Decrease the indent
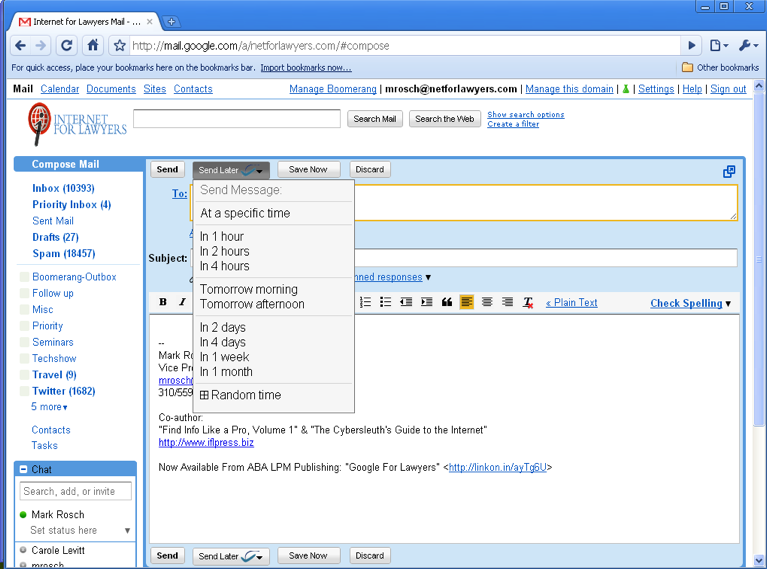 [x=406, y=302]
